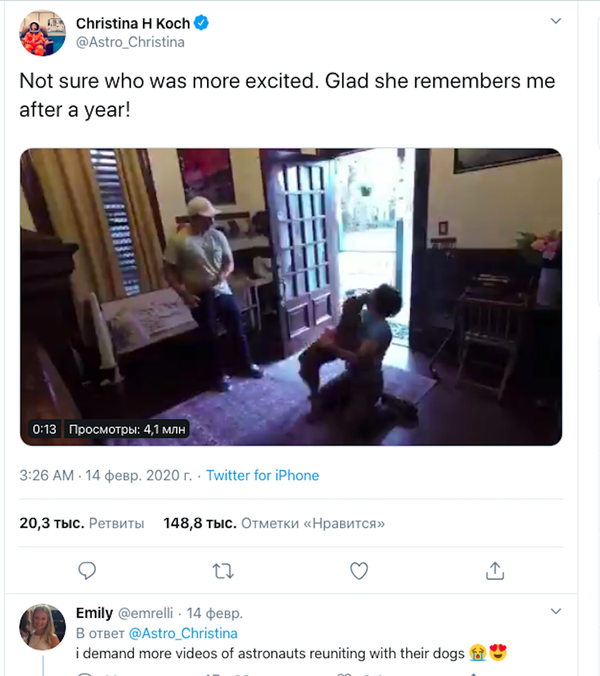
Task: Open Emily's display name link
Action: (94, 613)
